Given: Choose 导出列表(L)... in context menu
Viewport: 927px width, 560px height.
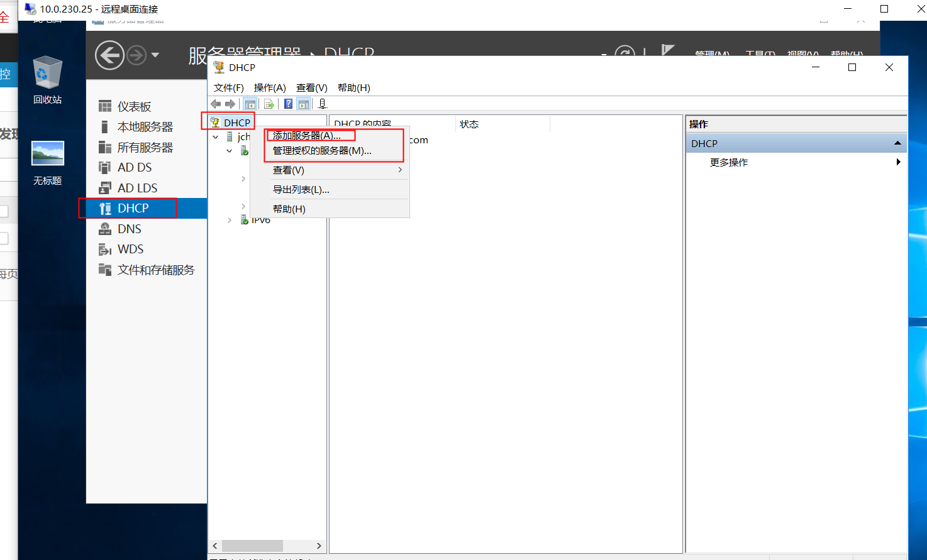Looking at the screenshot, I should (x=330, y=189).
